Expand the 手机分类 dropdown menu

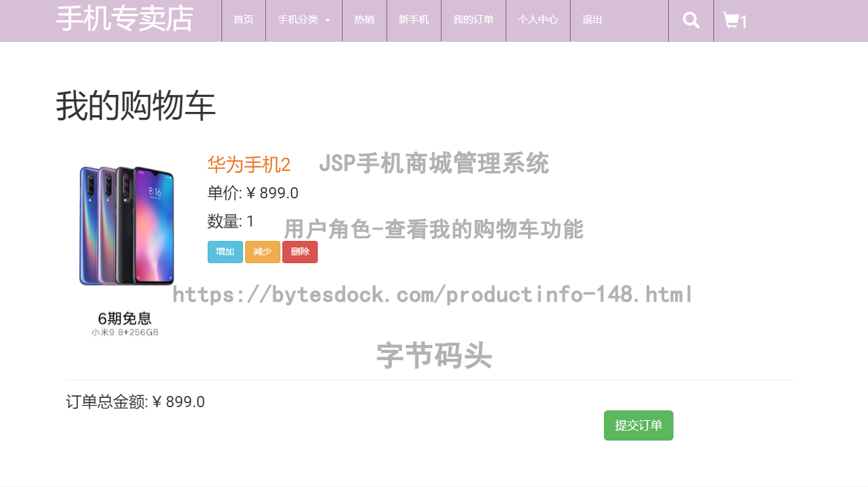click(x=304, y=20)
